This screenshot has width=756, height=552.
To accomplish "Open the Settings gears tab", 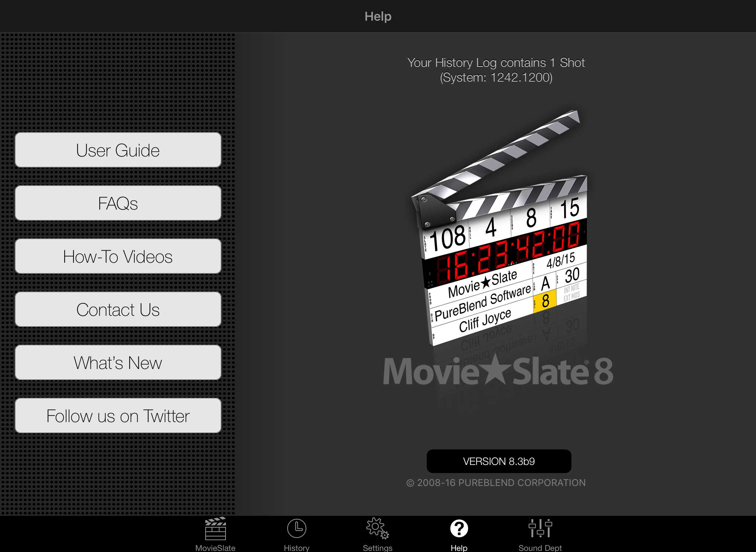I will (378, 534).
